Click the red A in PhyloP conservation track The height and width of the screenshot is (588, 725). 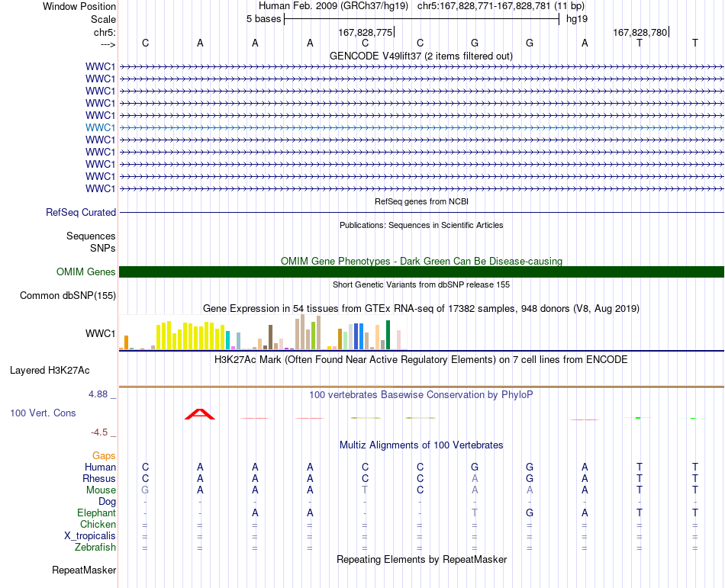pos(200,414)
